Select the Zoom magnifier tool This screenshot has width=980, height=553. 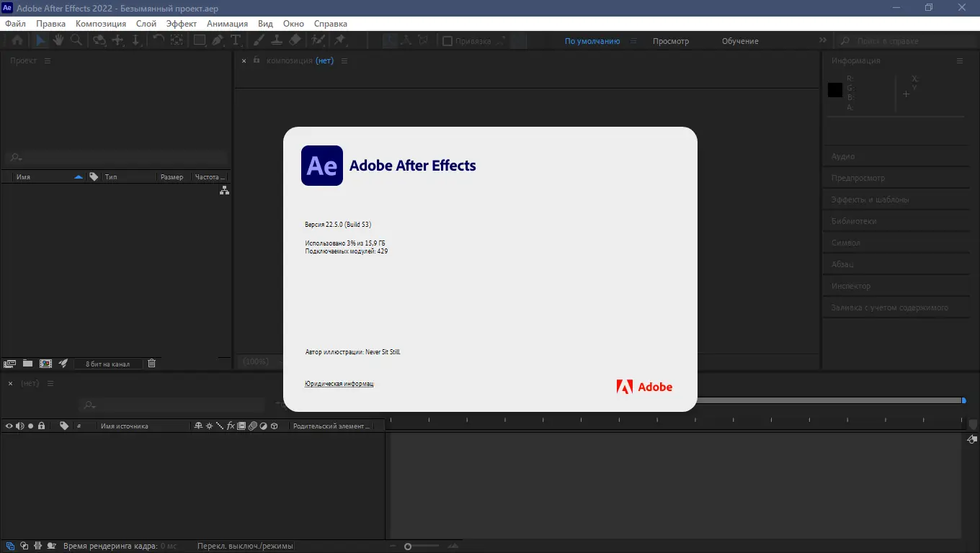76,40
